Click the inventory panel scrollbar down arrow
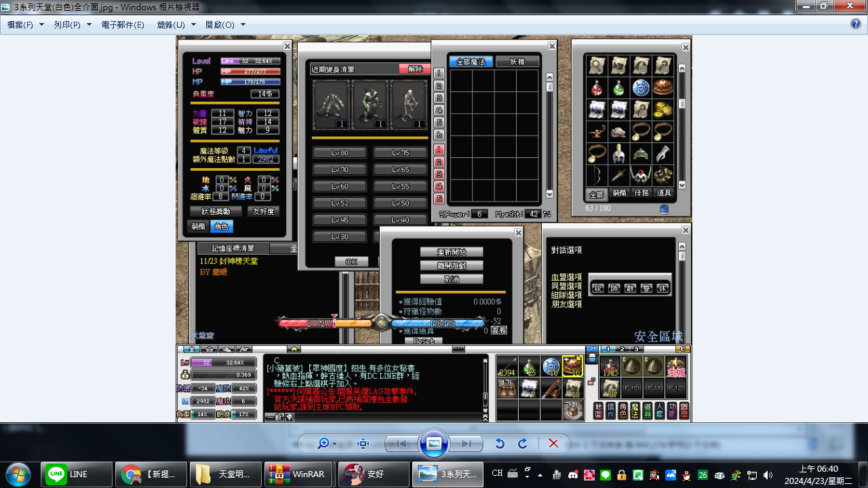The width and height of the screenshot is (868, 488). 682,185
